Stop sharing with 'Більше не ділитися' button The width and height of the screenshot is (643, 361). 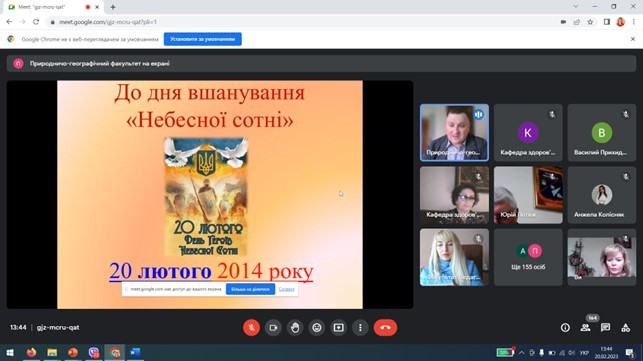[250, 289]
